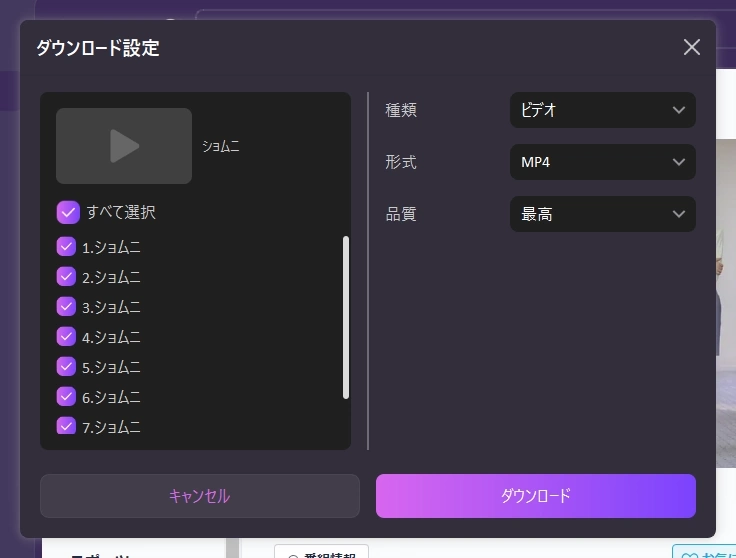The width and height of the screenshot is (736, 558).
Task: Click the episode list scrollbar
Action: tap(346, 317)
